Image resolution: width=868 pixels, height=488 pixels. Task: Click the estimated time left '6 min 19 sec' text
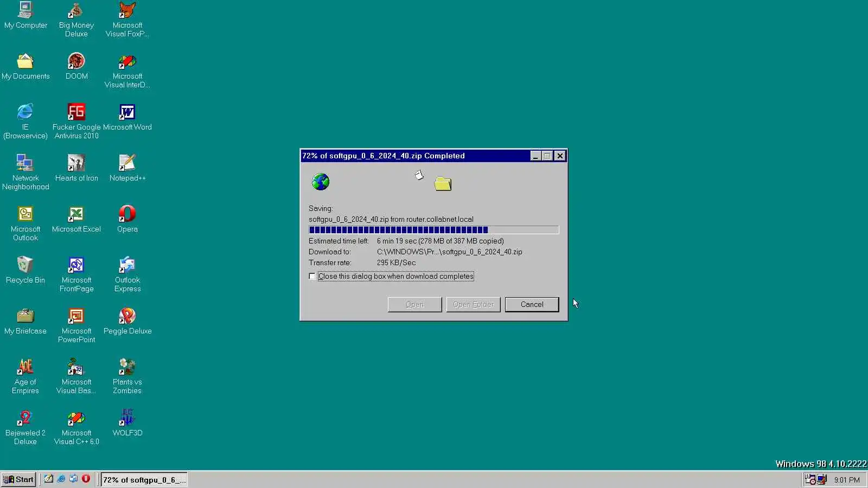click(397, 241)
